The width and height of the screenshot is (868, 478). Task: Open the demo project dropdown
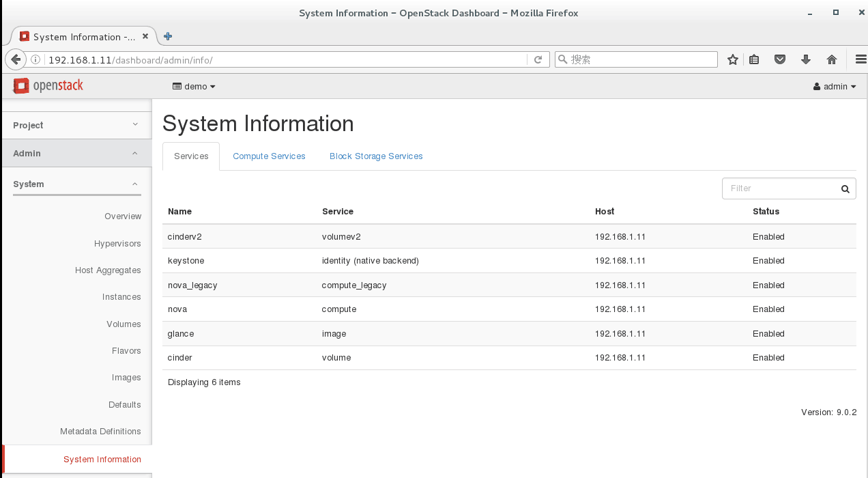(x=194, y=87)
